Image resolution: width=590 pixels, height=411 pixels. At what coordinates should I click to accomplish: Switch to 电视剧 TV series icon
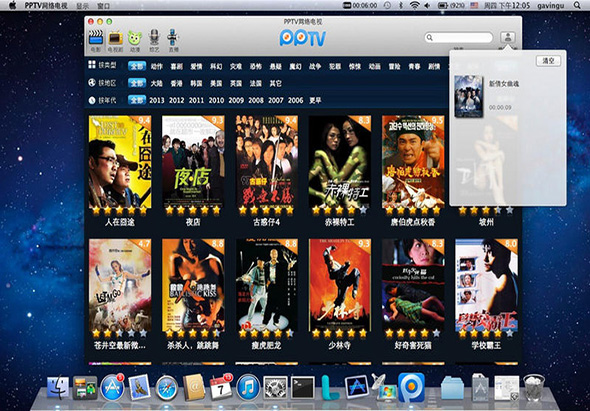(115, 37)
